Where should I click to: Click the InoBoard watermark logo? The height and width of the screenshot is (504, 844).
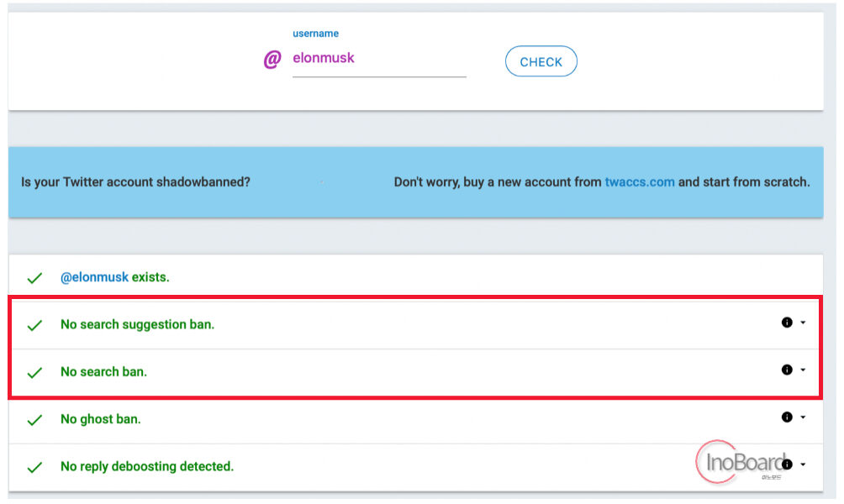[740, 461]
